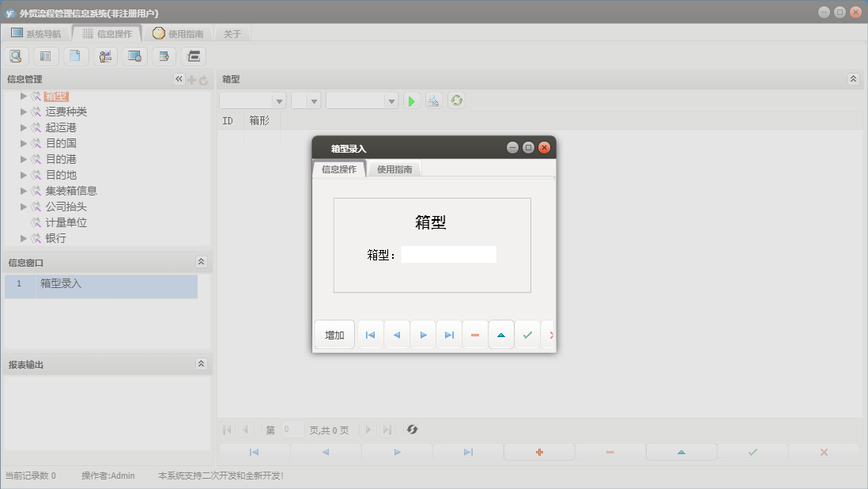
Task: Collapse the 信息窗口 panel header
Action: [202, 262]
